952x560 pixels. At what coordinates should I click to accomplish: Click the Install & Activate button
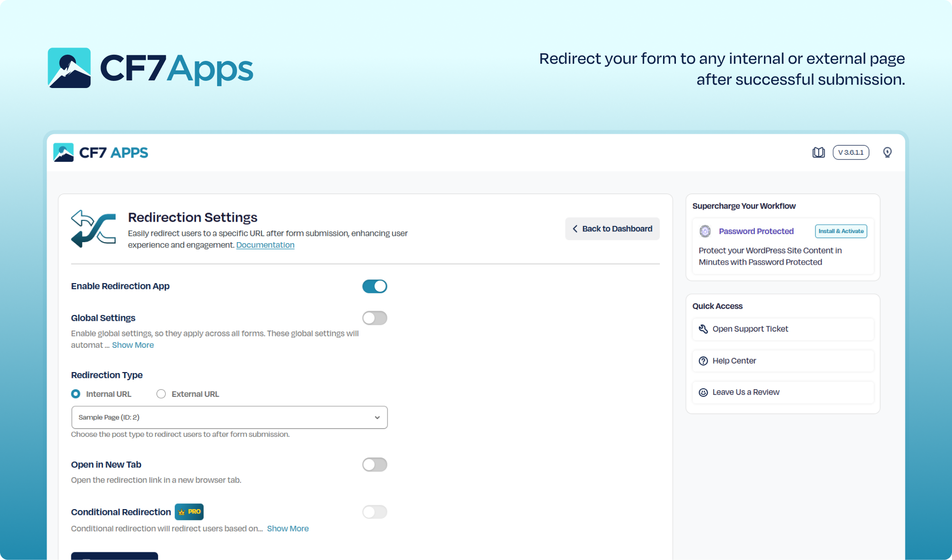(x=841, y=231)
